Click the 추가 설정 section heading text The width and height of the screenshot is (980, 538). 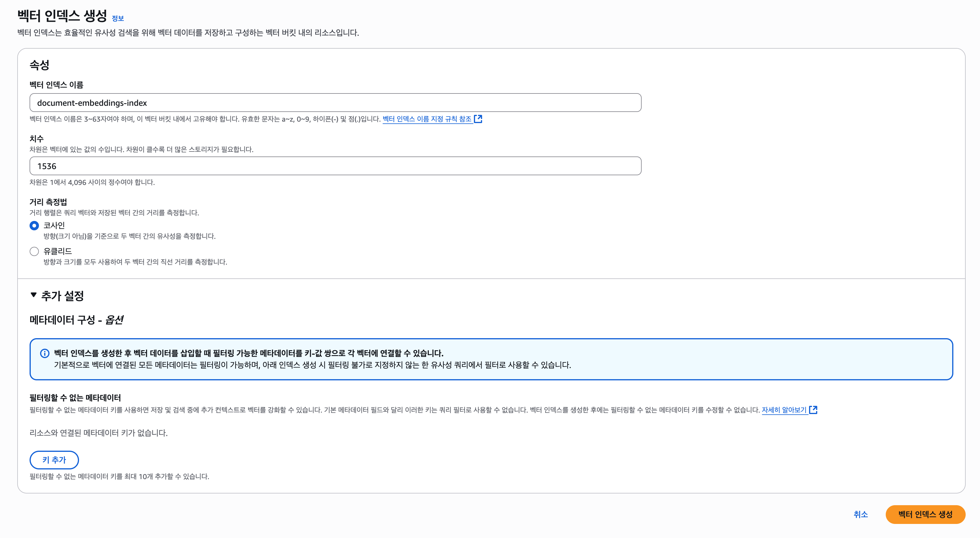pyautogui.click(x=62, y=296)
